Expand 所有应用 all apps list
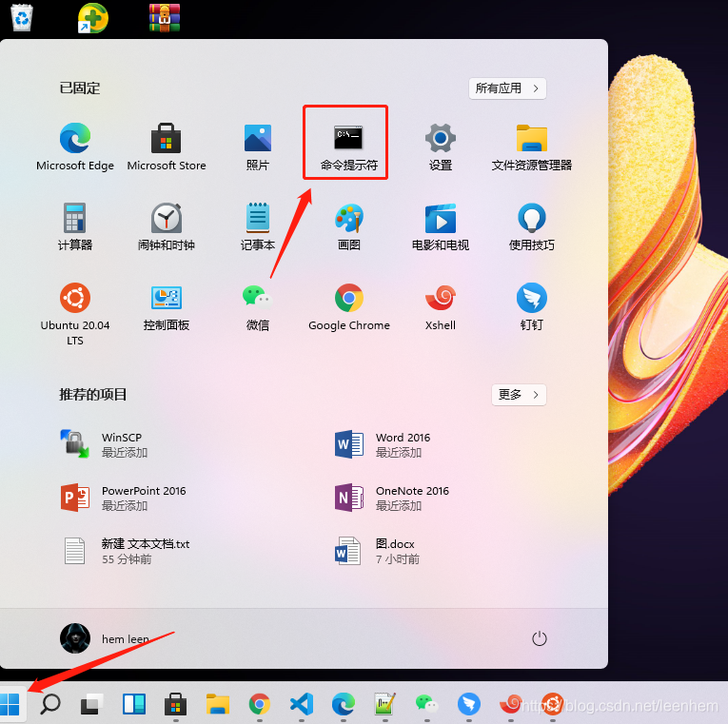The width and height of the screenshot is (728, 724). click(x=507, y=88)
